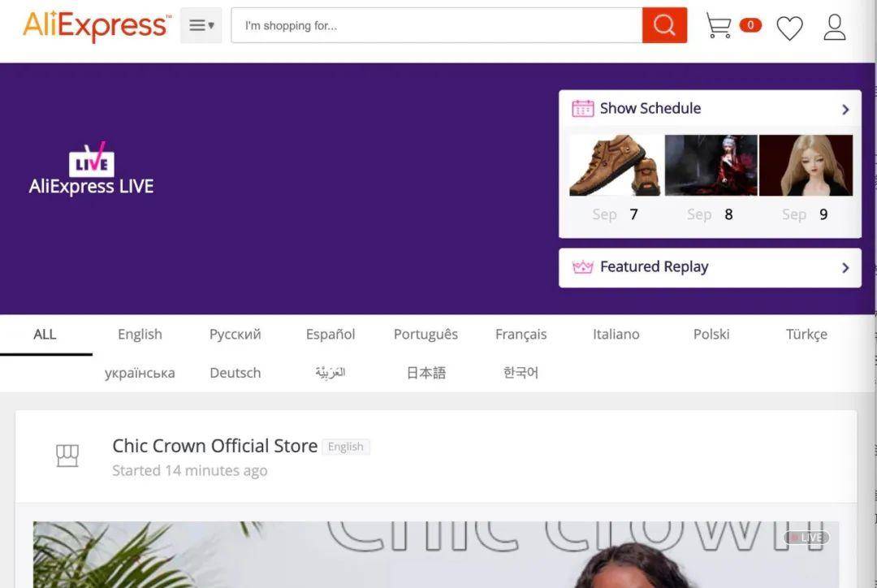The height and width of the screenshot is (588, 877).
Task: Select the Sep 8 schedule date
Action: pos(711,214)
